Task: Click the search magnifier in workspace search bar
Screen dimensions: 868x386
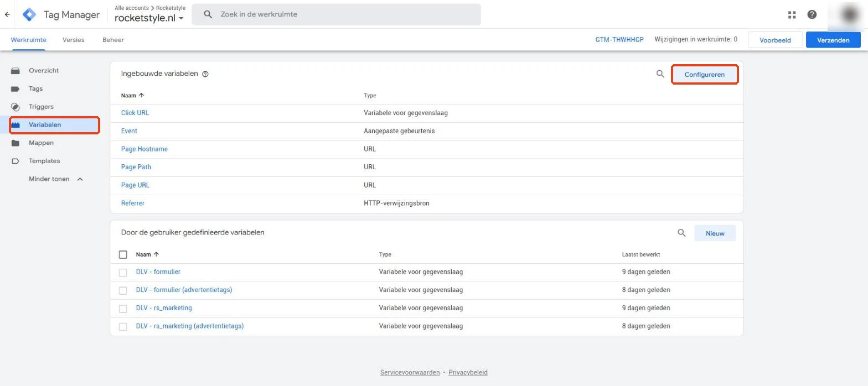Action: (208, 14)
